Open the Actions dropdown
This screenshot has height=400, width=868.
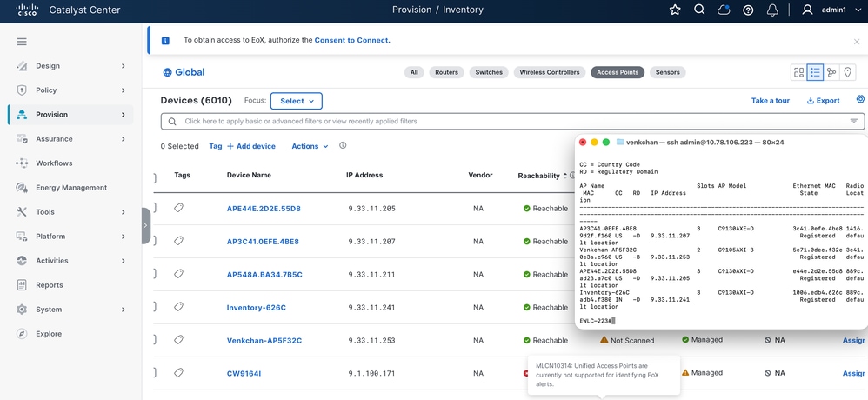(x=310, y=146)
